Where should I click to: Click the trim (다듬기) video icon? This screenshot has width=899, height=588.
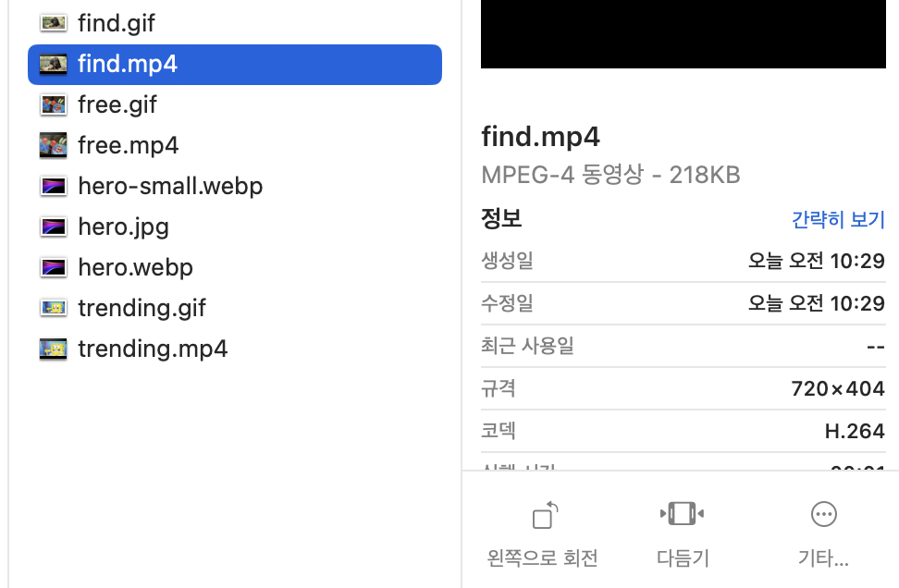[x=683, y=513]
